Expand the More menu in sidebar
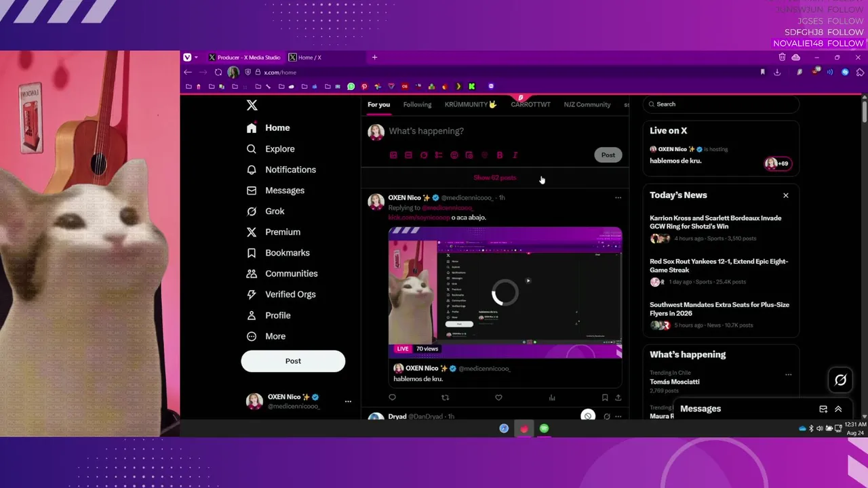 266,336
